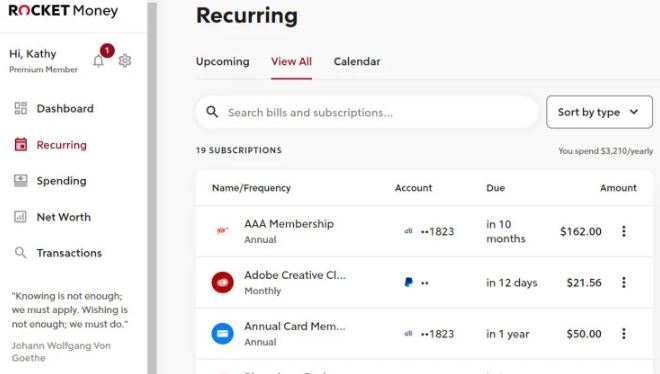Click the $21.56 amount
The width and height of the screenshot is (660, 374).
(x=584, y=282)
